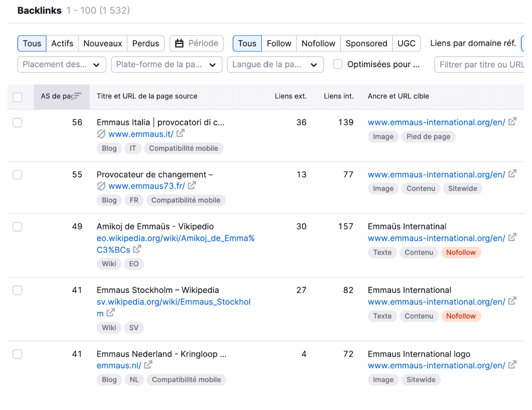Open external link icon after sv.wikipedia Emmaus_Stockholm URL
This screenshot has height=410, width=532.
110,313
